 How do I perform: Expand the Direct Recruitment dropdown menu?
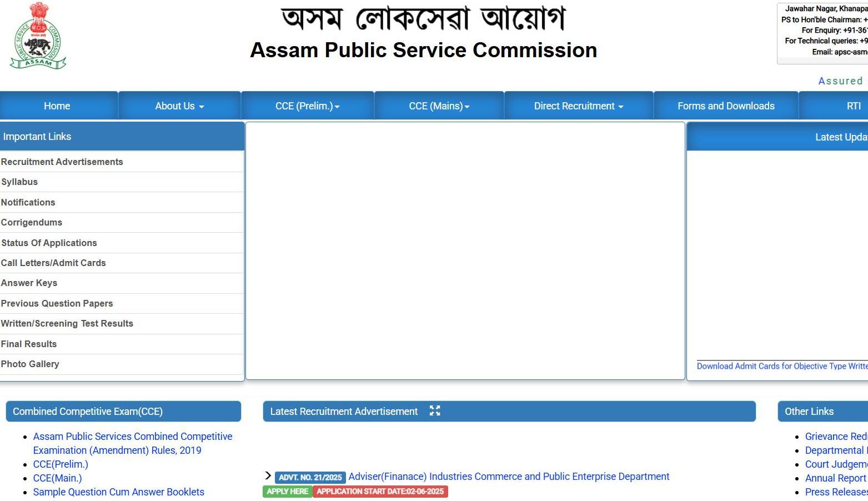click(x=579, y=106)
